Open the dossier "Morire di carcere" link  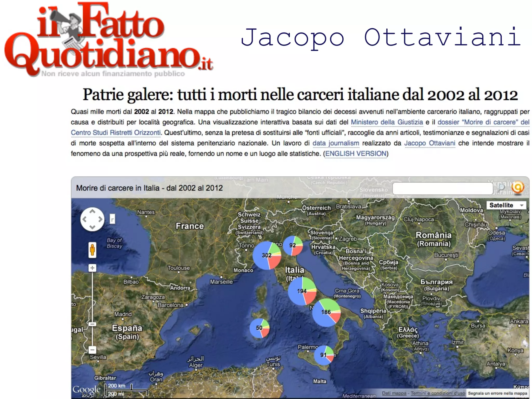(x=483, y=122)
